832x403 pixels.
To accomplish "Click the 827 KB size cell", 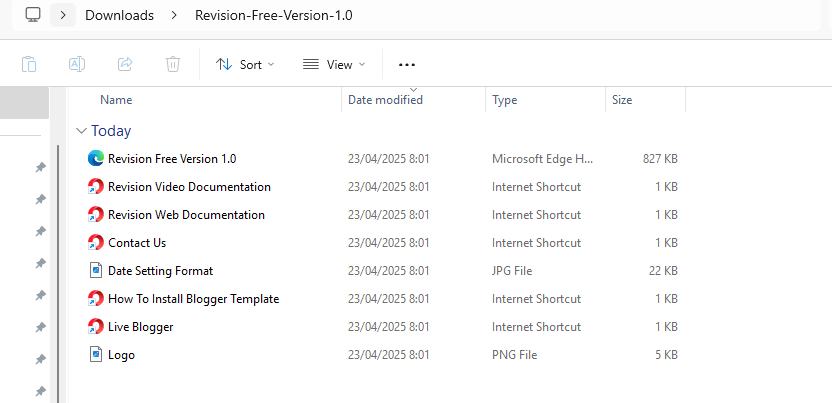I will [660, 159].
